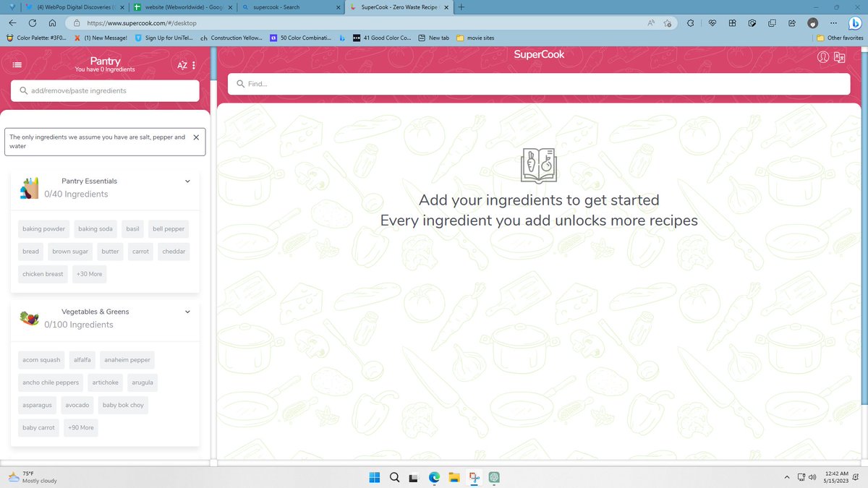Viewport: 868px width, 488px height.
Task: Expand +30 More pantry essentials
Action: (x=89, y=274)
